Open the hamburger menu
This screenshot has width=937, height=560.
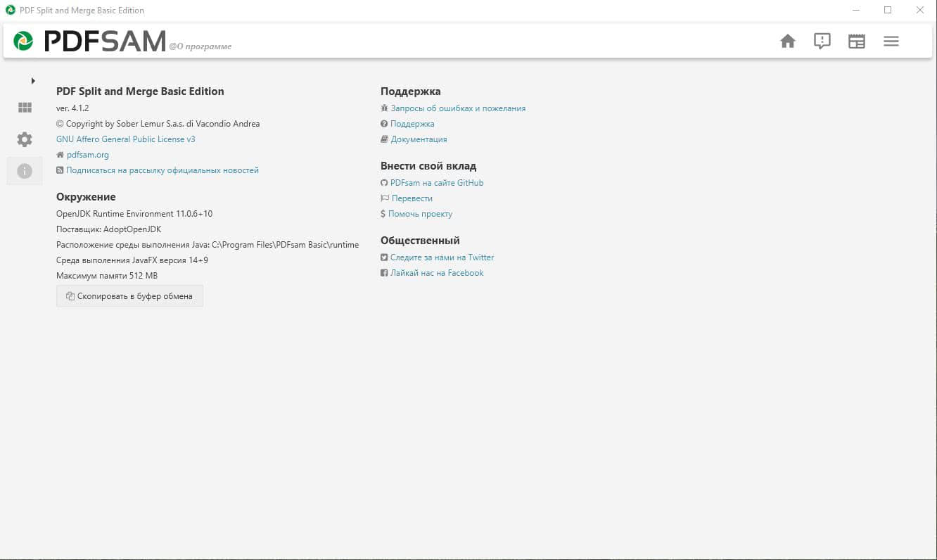point(891,42)
